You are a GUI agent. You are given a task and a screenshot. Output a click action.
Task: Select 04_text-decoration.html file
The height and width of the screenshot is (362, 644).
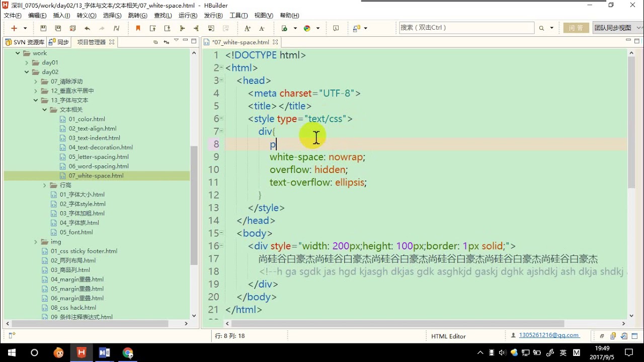coord(101,147)
